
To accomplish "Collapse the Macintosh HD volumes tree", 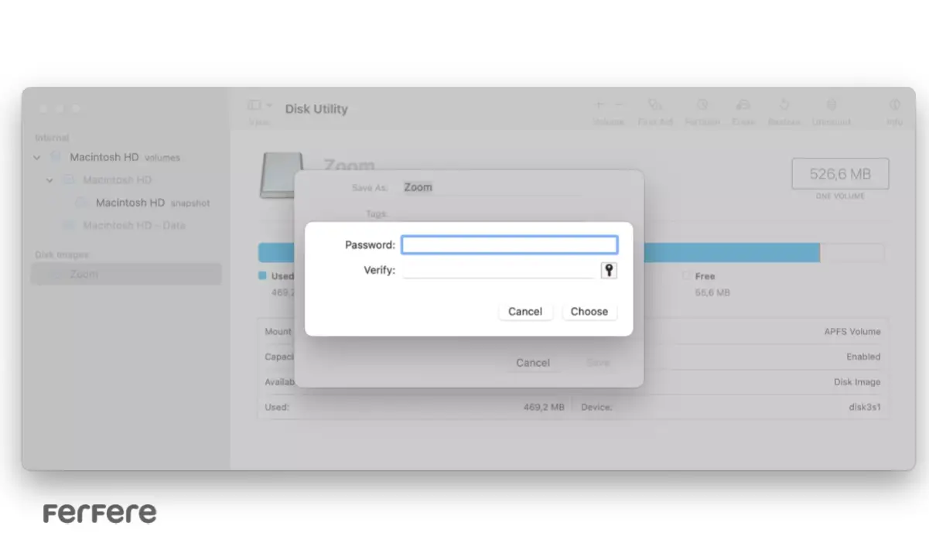I will click(x=36, y=157).
